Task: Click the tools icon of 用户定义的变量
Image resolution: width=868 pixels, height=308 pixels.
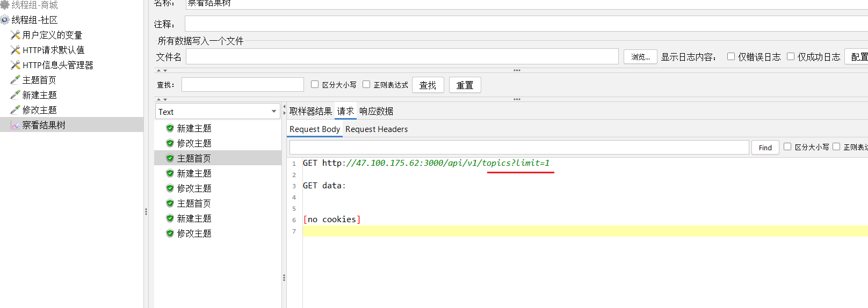Action: (16, 35)
